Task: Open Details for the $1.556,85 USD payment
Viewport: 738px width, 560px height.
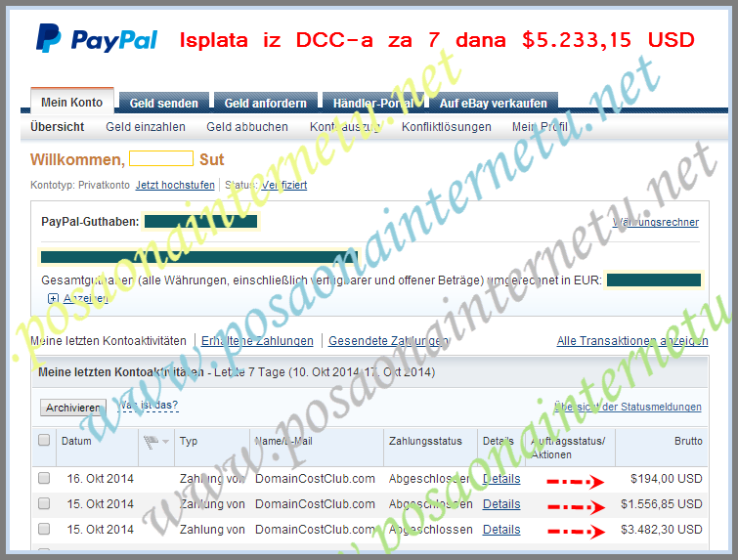Action: pos(501,504)
